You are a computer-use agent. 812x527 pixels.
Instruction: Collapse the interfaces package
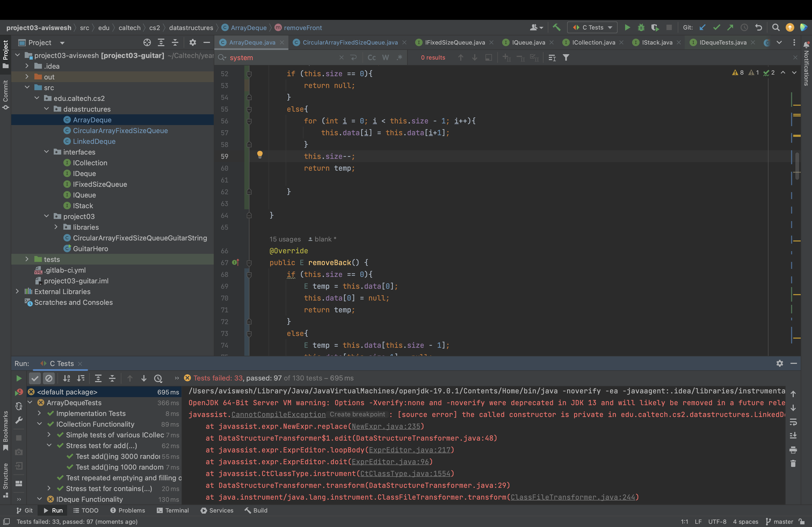click(x=46, y=152)
